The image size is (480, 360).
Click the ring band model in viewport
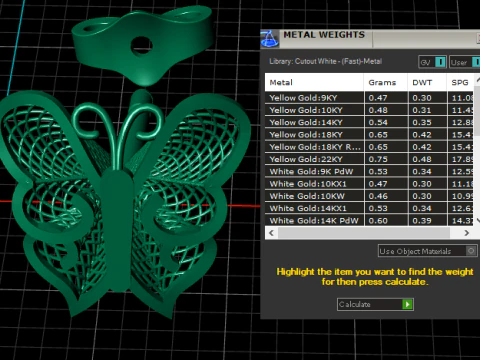[142, 45]
